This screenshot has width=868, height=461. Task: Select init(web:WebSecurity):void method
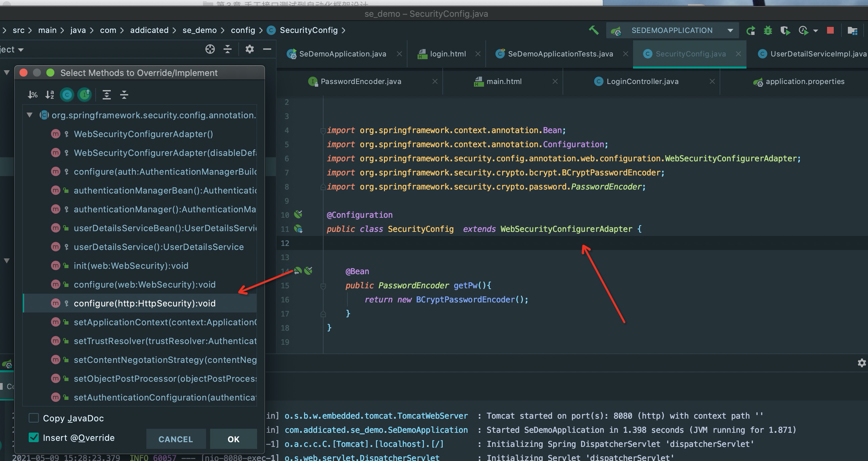pyautogui.click(x=140, y=266)
